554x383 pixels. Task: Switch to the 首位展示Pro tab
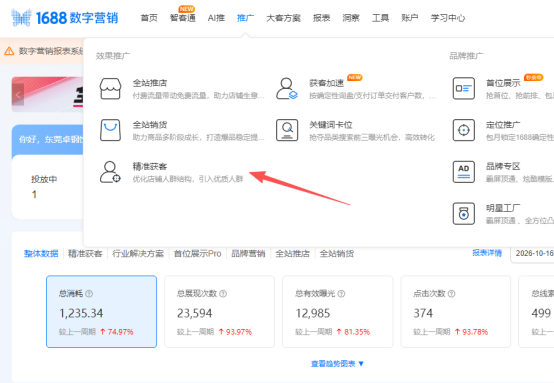point(198,254)
